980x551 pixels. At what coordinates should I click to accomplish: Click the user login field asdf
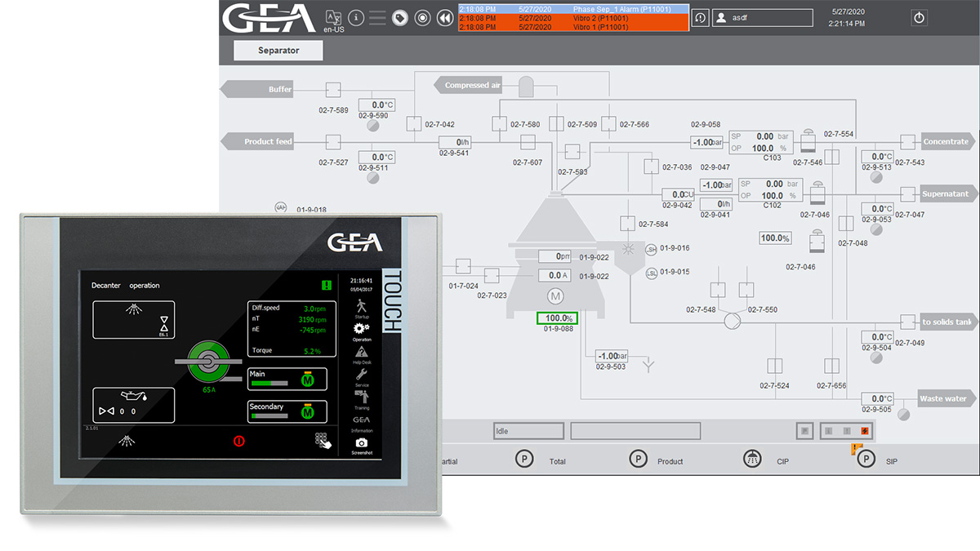tap(763, 17)
